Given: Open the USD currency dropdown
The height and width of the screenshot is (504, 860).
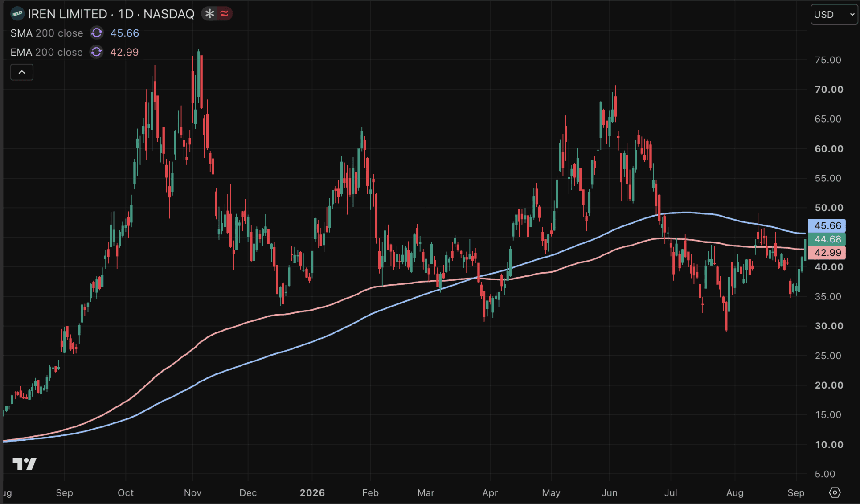Looking at the screenshot, I should [x=834, y=15].
